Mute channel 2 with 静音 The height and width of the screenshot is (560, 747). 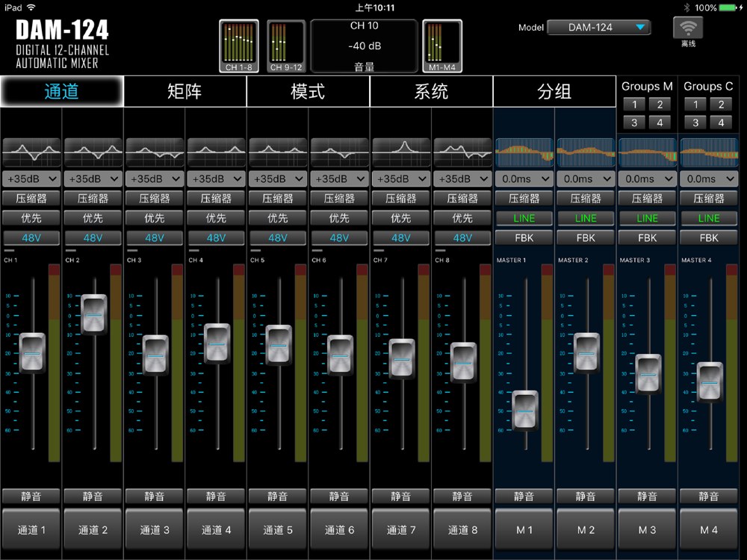coord(93,497)
